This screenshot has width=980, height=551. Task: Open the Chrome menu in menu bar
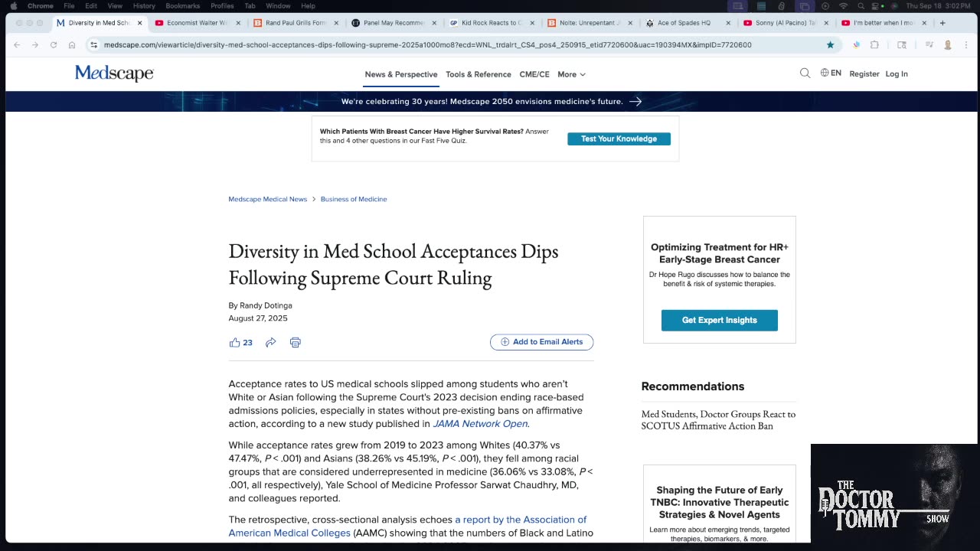coord(41,6)
